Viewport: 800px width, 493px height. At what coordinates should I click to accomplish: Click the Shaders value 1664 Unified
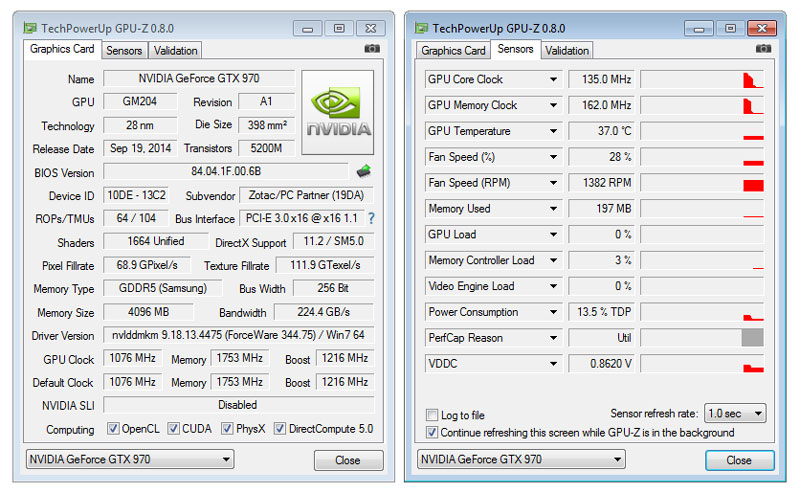coord(156,241)
